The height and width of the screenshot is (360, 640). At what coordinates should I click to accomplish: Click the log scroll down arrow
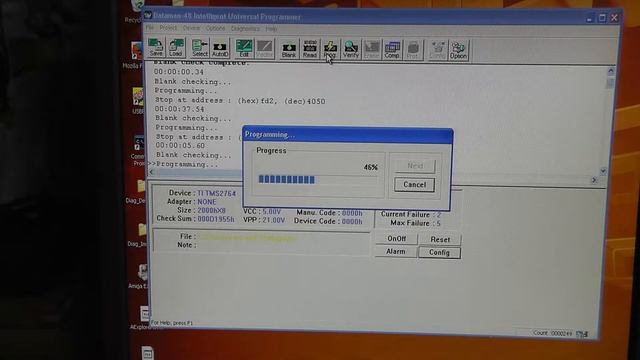point(603,171)
